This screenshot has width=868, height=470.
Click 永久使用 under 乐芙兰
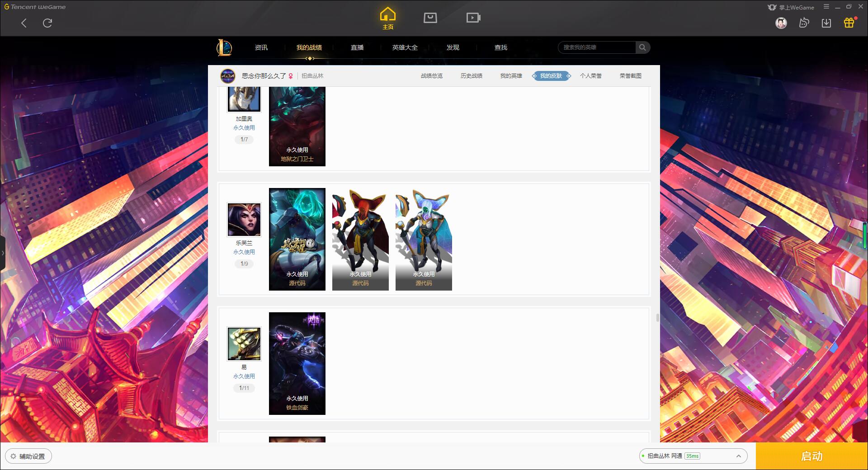(x=244, y=252)
